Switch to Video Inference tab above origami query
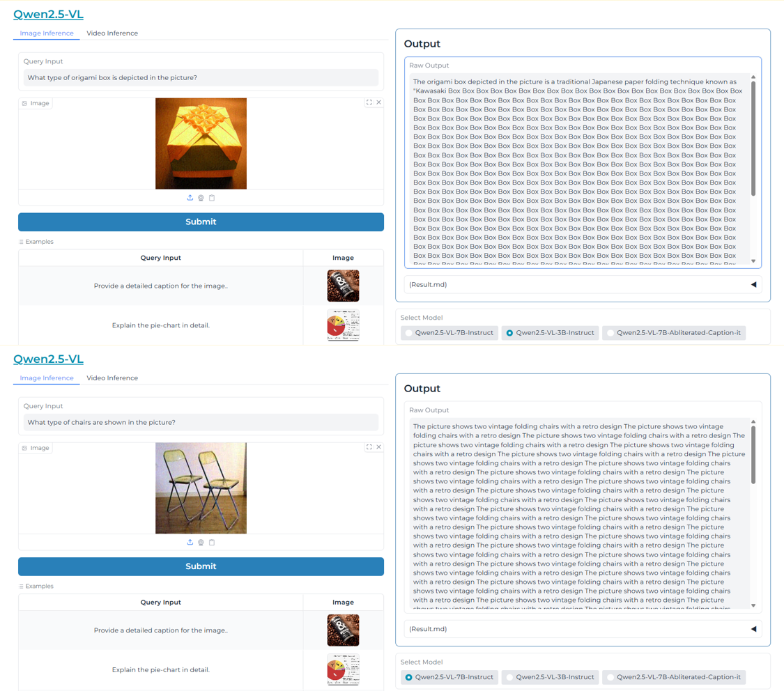The image size is (784, 691). coord(112,33)
